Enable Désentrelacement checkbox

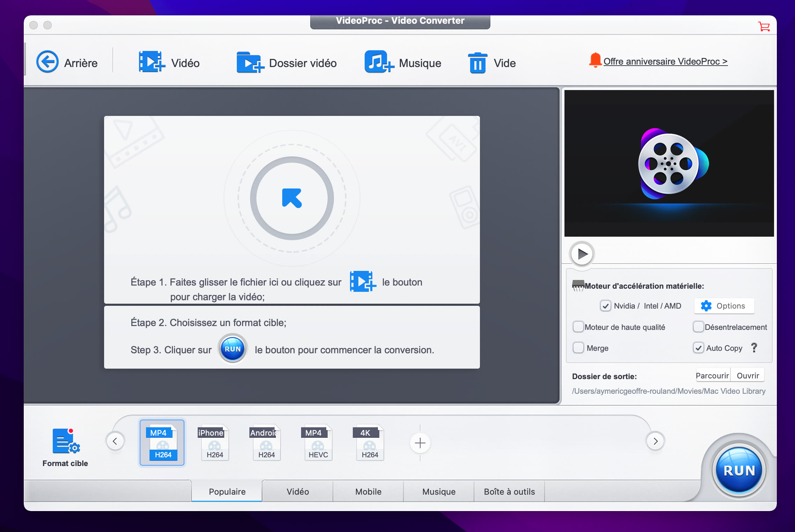point(698,327)
